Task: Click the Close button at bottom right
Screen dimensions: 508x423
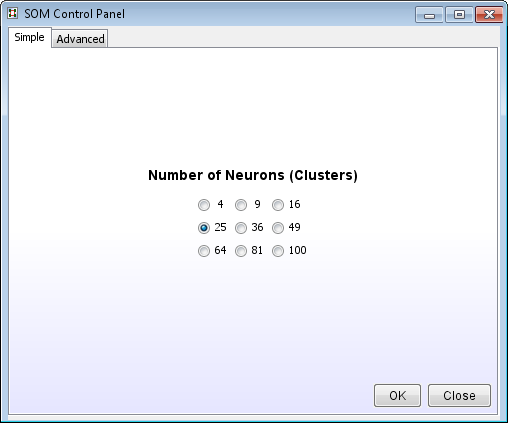Action: tap(459, 396)
